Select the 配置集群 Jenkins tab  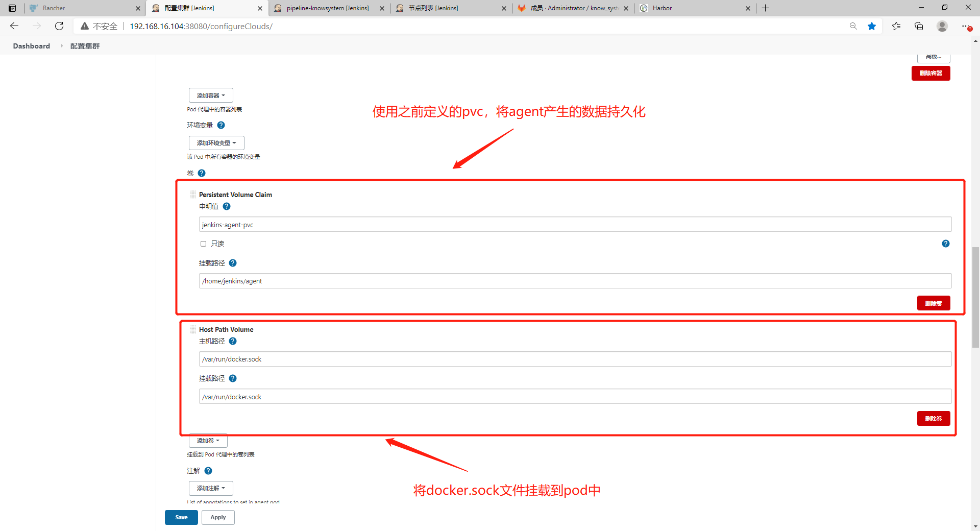point(189,8)
